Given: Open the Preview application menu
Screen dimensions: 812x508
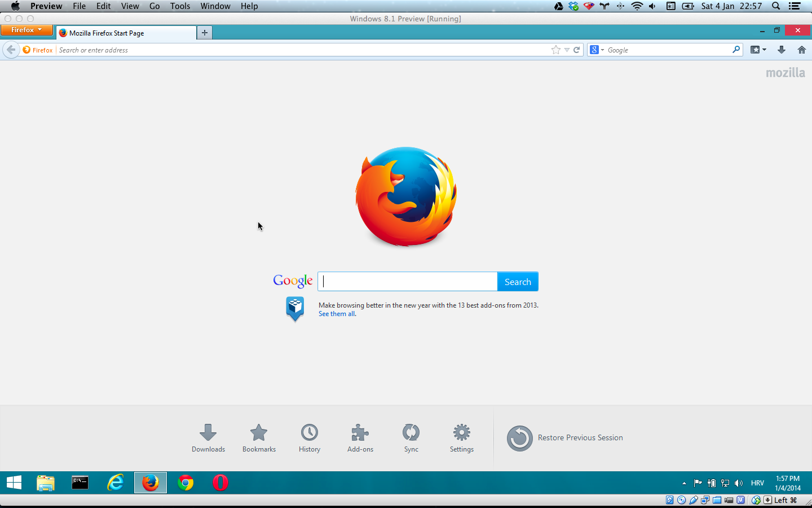Looking at the screenshot, I should (46, 6).
